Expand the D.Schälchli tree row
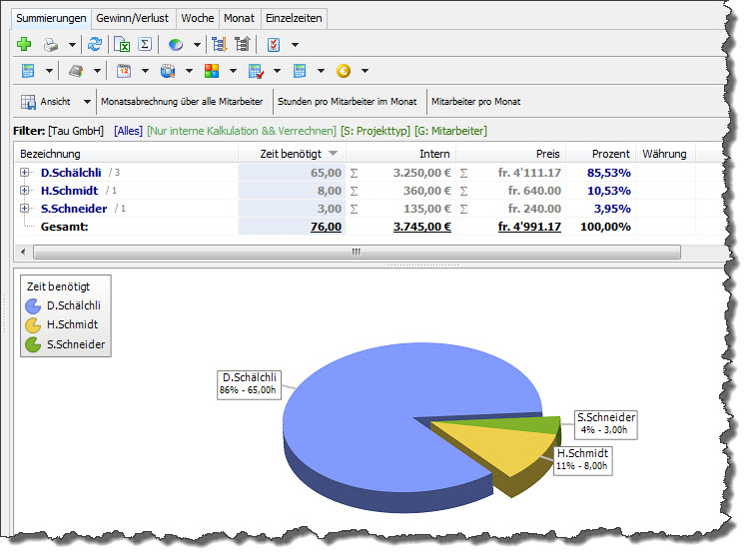This screenshot has height=560, width=751. pos(24,173)
